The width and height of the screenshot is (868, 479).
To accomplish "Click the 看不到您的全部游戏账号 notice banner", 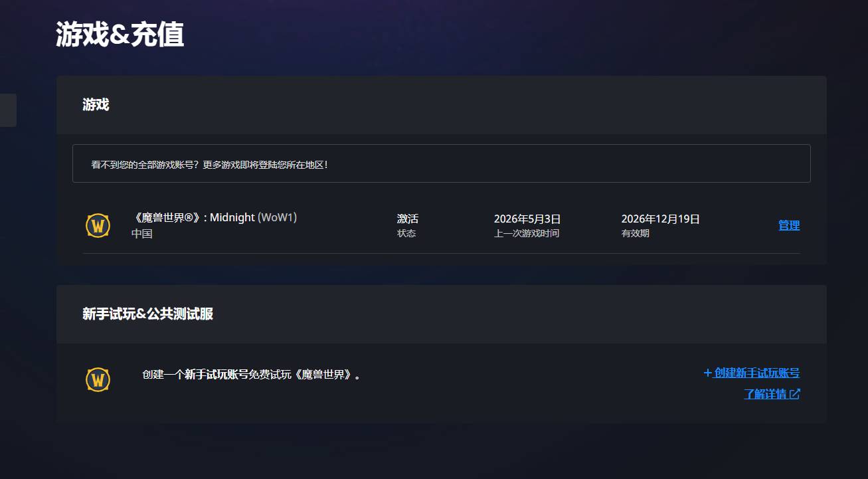I will tap(442, 163).
